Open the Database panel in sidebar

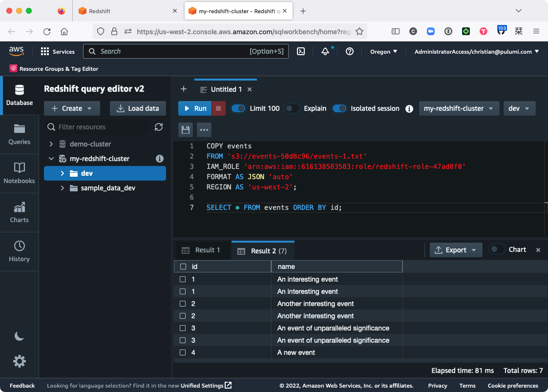[x=19, y=95]
